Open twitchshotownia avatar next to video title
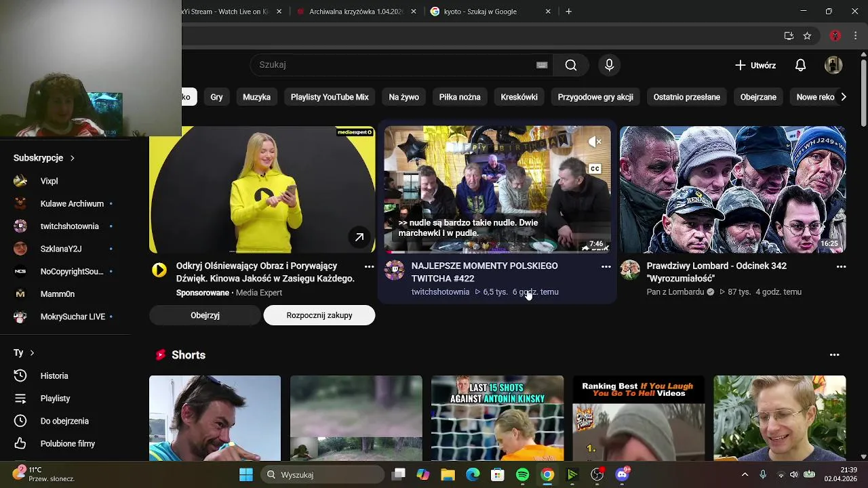Image resolution: width=868 pixels, height=488 pixels. (x=394, y=270)
